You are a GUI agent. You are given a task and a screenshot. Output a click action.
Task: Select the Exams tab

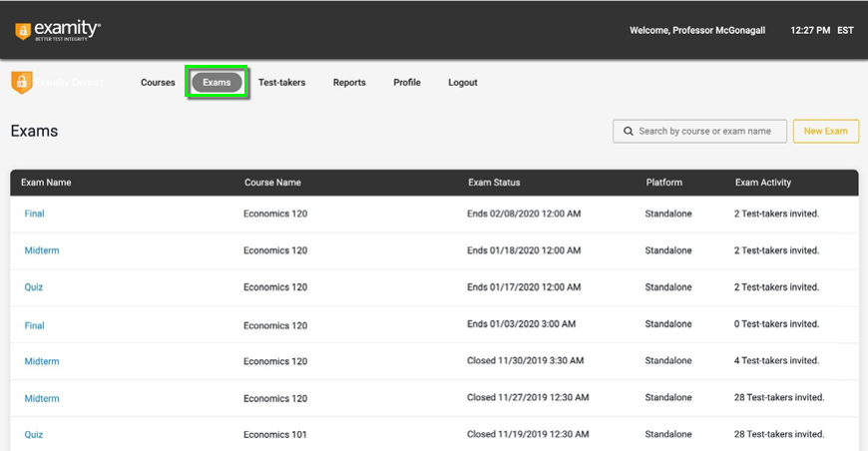click(217, 83)
